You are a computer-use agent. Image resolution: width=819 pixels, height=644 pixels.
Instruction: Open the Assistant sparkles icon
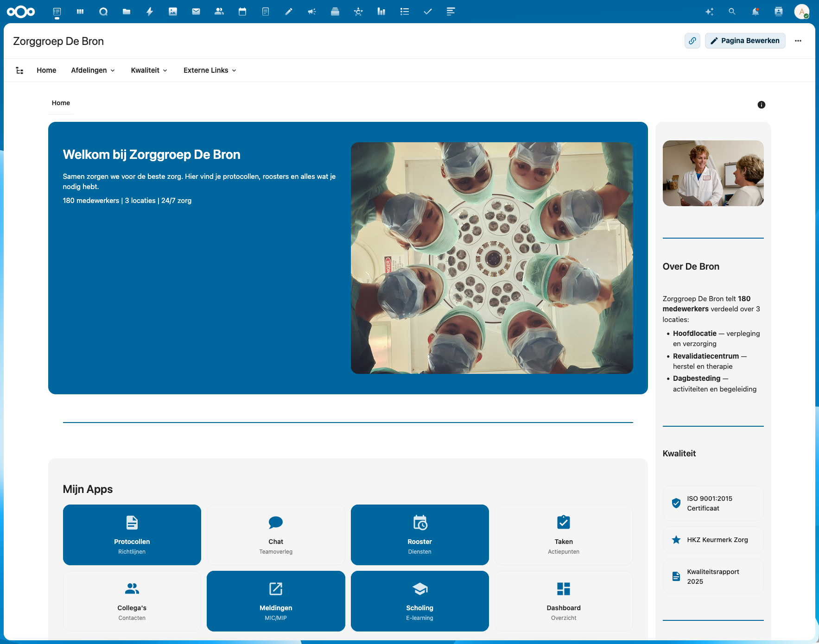coord(709,12)
